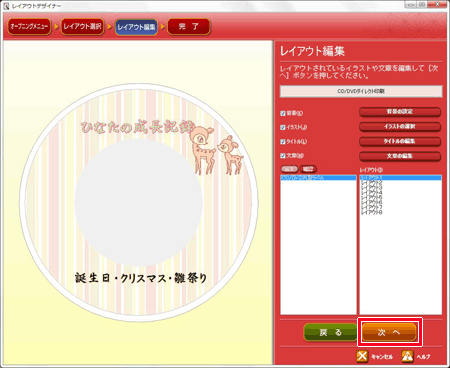Screen dimensions: 450x368
Task: Open タイトルの編集 button
Action: 400,141
